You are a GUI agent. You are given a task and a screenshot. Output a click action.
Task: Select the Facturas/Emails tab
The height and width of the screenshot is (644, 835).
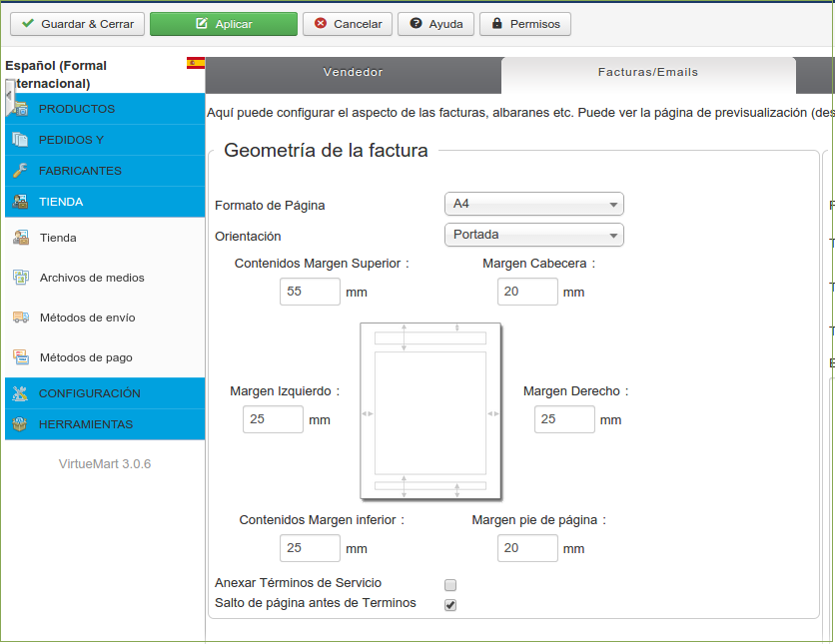pos(648,75)
